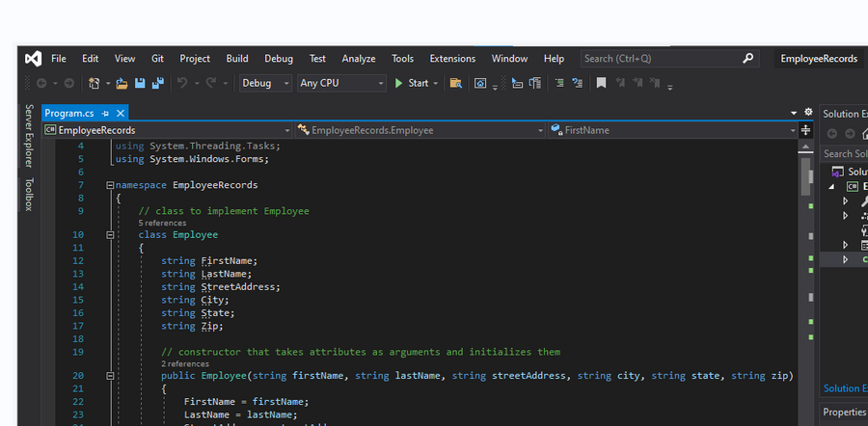
Task: Click the editor vertical scrollbar up arrow
Action: pos(806,147)
